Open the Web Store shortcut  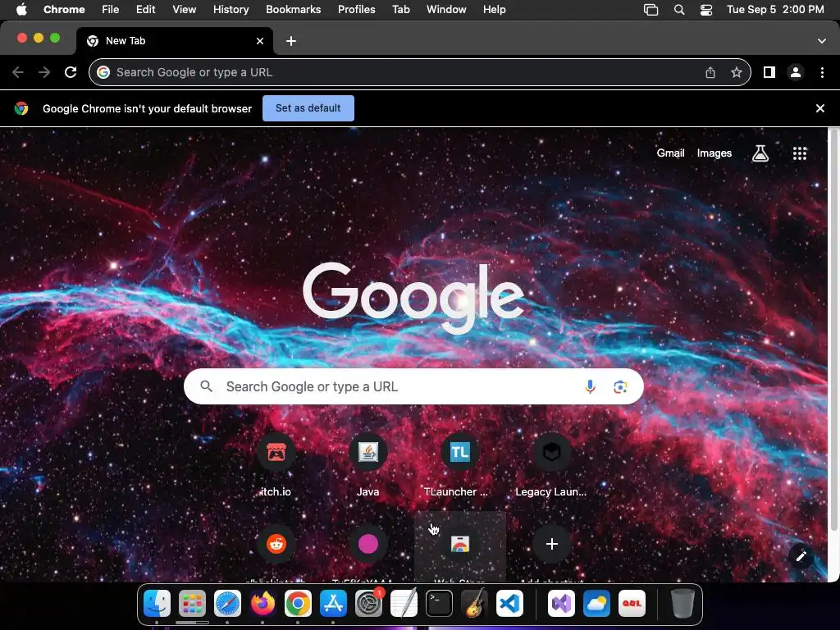(459, 547)
